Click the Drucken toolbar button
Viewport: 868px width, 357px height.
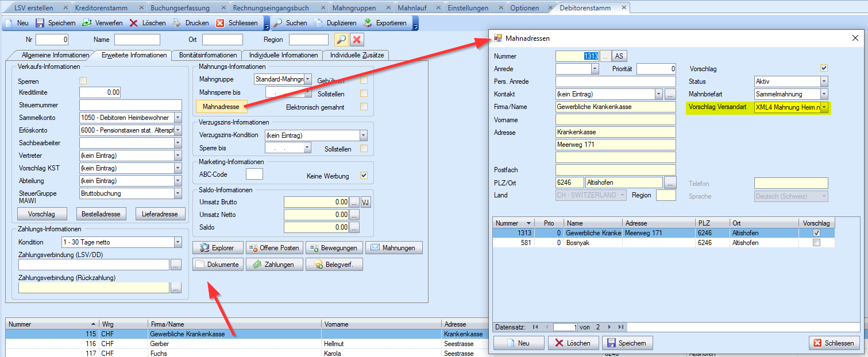(x=191, y=23)
